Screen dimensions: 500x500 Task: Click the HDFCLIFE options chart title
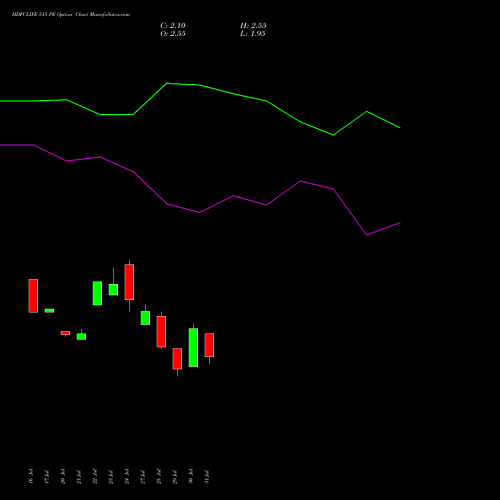pos(71,14)
